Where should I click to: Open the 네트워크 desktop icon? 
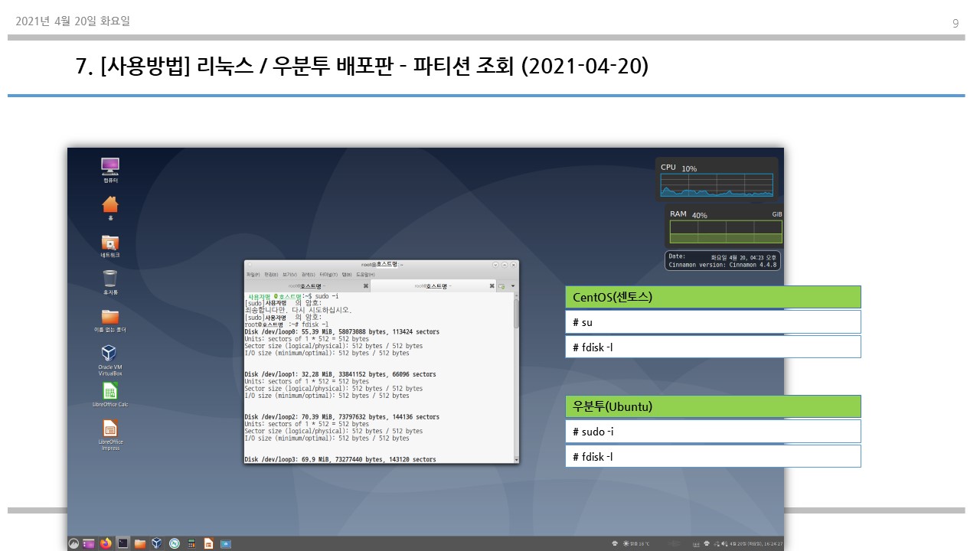(110, 244)
